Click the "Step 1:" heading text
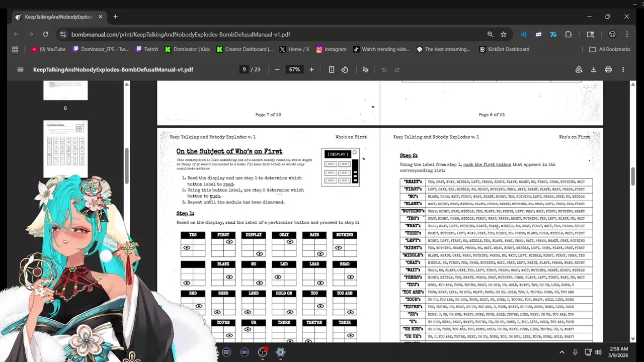644x362 pixels. click(185, 214)
